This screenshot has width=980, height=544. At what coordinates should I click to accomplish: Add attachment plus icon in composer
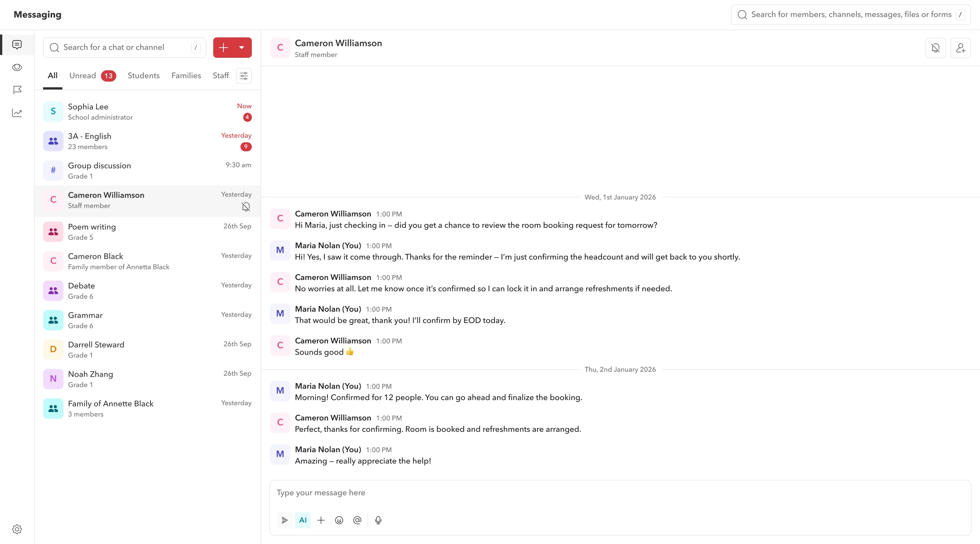pos(321,520)
